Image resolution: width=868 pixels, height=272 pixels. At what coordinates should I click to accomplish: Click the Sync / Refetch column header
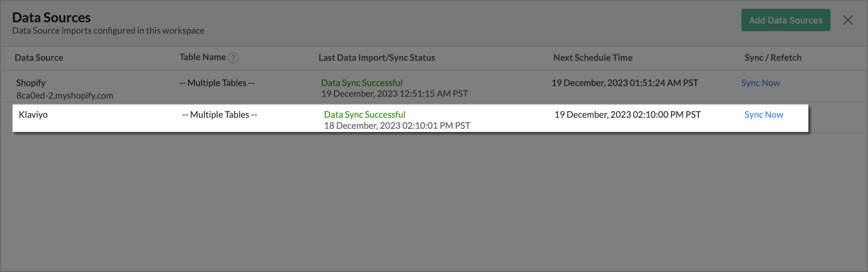coord(773,57)
